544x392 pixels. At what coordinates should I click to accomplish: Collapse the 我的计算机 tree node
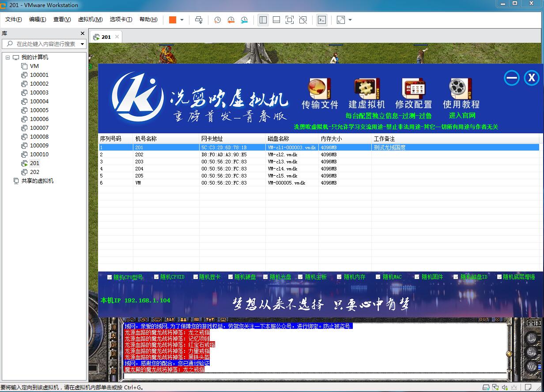tap(8, 57)
